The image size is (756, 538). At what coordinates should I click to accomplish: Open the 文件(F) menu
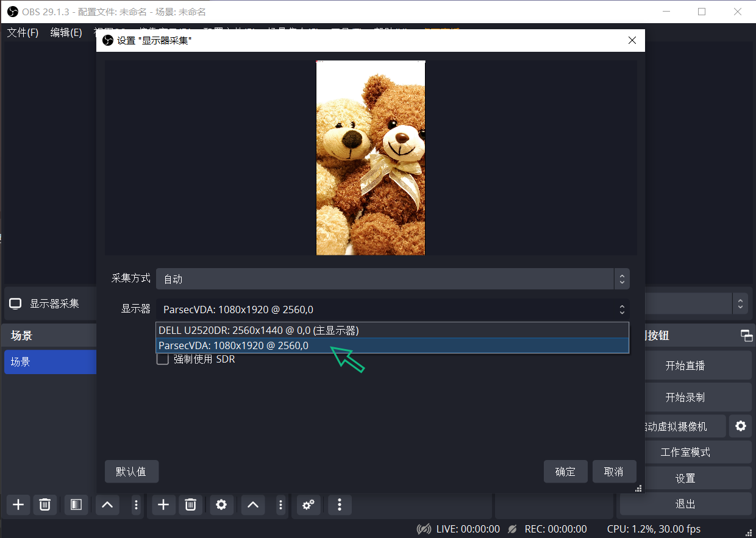[x=23, y=33]
